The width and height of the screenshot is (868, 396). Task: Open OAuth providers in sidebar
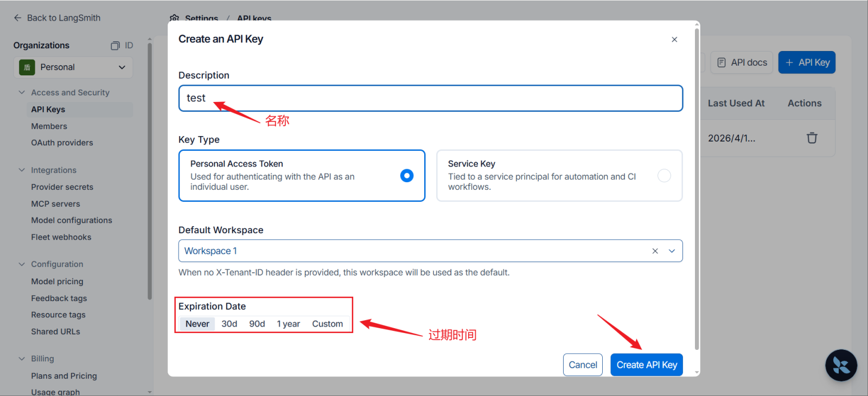point(62,143)
